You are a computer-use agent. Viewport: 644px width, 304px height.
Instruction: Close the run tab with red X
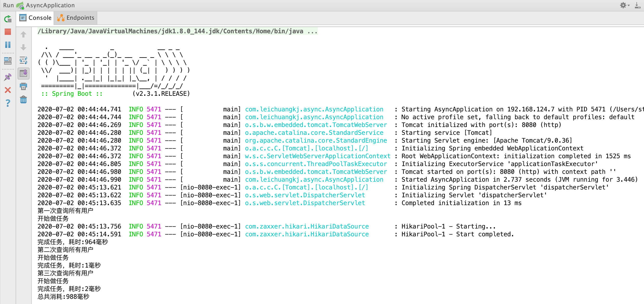pos(8,90)
